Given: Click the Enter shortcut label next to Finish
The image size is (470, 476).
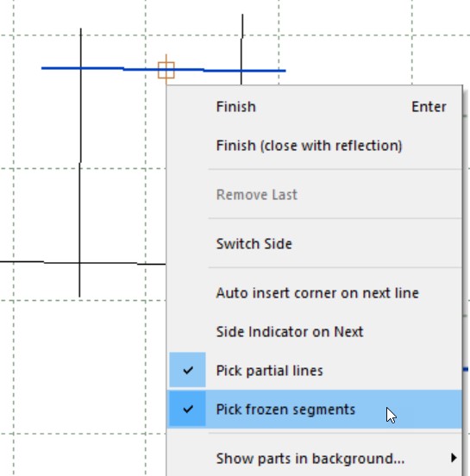Looking at the screenshot, I should (x=429, y=107).
